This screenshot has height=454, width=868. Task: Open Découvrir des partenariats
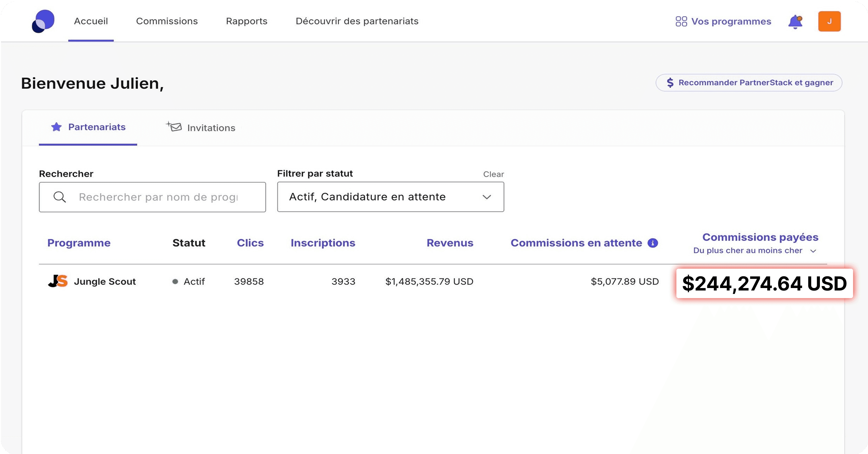pyautogui.click(x=357, y=21)
